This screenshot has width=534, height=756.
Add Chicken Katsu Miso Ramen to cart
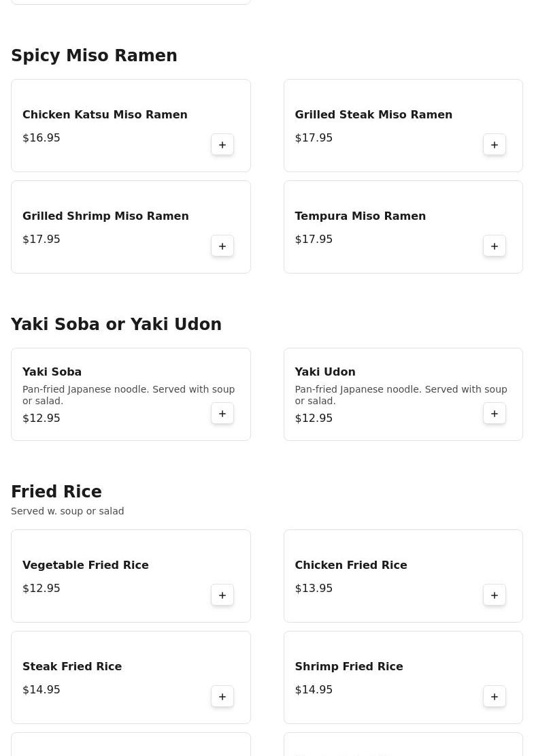[222, 145]
